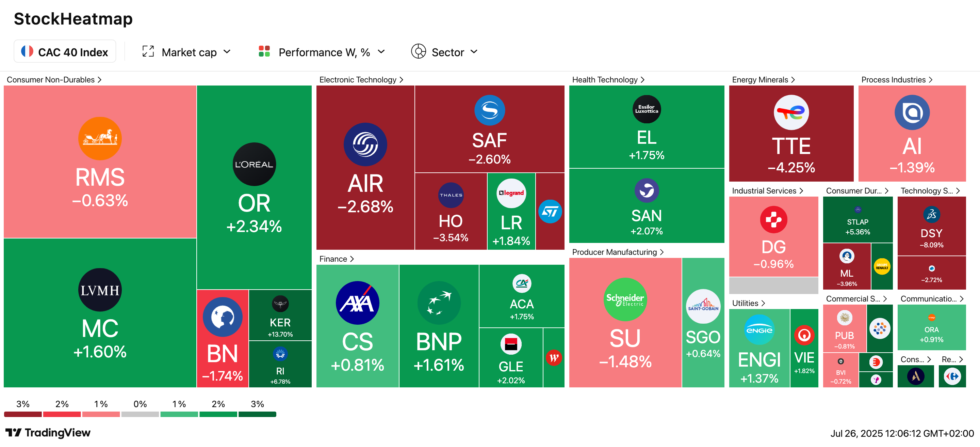Image resolution: width=980 pixels, height=447 pixels.
Task: Click the Hermès RMS carriage logo
Action: (x=100, y=139)
